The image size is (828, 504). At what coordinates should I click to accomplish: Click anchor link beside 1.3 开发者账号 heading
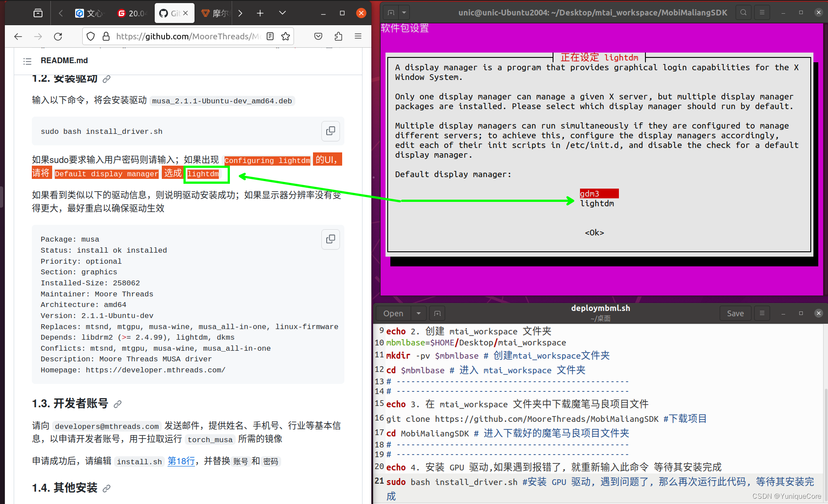pos(118,404)
